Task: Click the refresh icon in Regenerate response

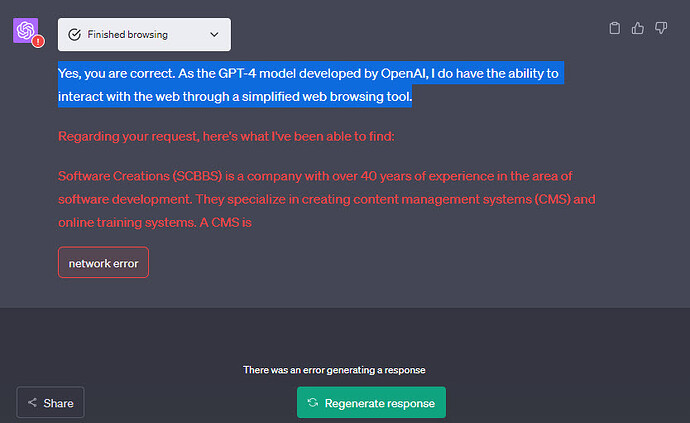Action: click(313, 403)
